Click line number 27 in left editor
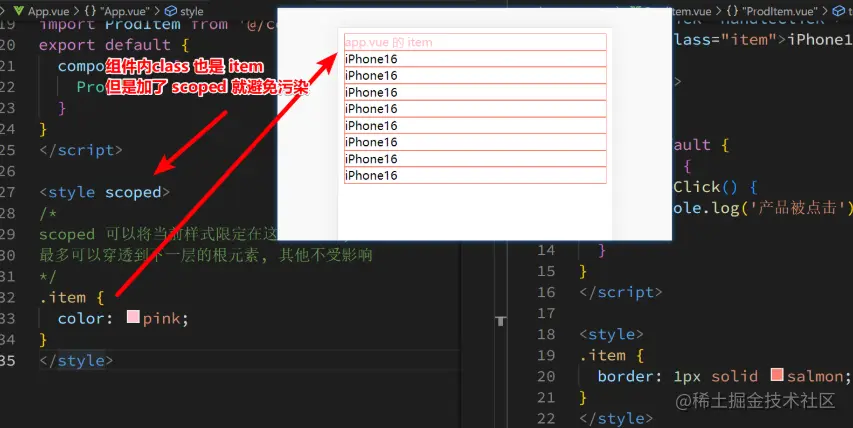Viewport: 853px width, 428px height. coord(8,192)
